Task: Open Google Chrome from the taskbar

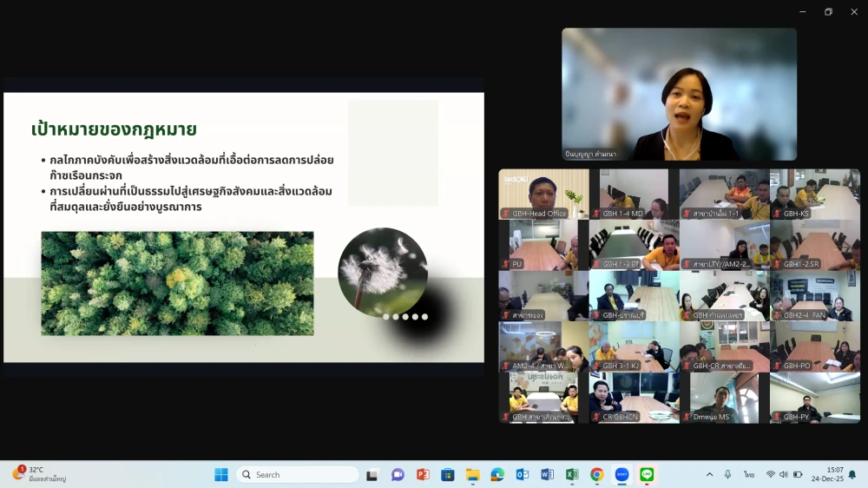Action: click(597, 474)
